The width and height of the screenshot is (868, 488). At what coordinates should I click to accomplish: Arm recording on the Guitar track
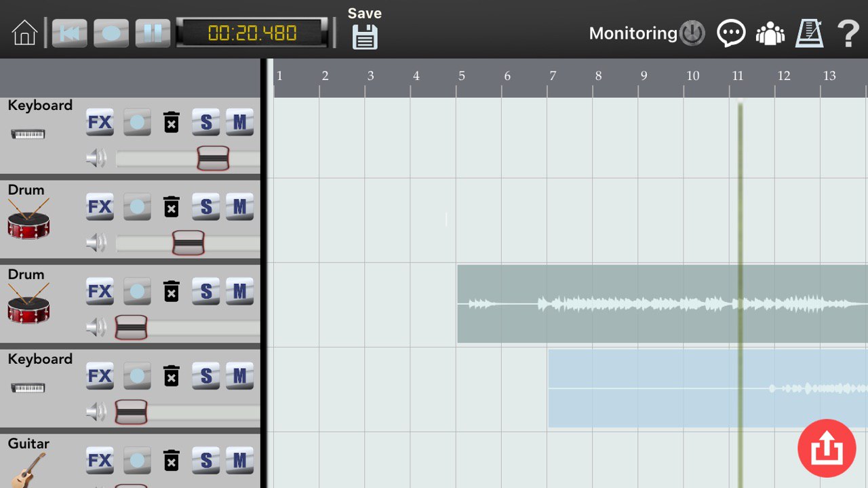pos(137,460)
